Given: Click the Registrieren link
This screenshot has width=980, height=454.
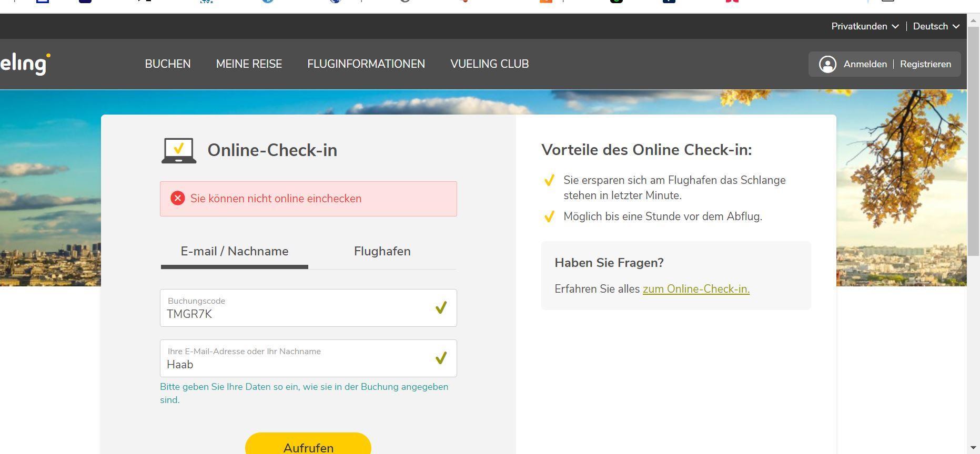Looking at the screenshot, I should [x=925, y=64].
